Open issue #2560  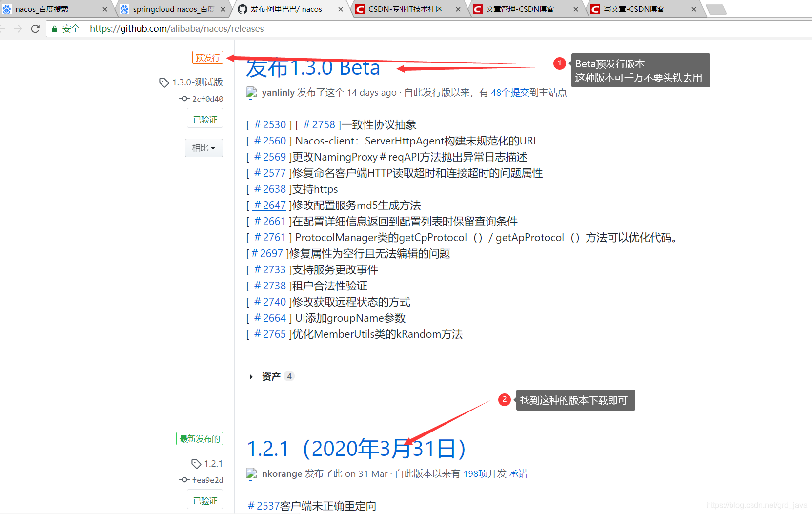click(x=270, y=141)
